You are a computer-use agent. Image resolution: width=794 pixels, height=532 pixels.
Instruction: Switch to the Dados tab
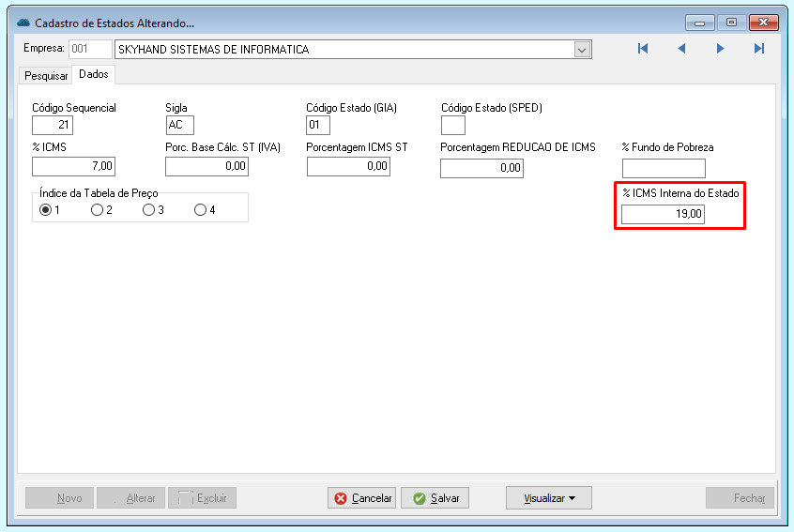coord(93,74)
